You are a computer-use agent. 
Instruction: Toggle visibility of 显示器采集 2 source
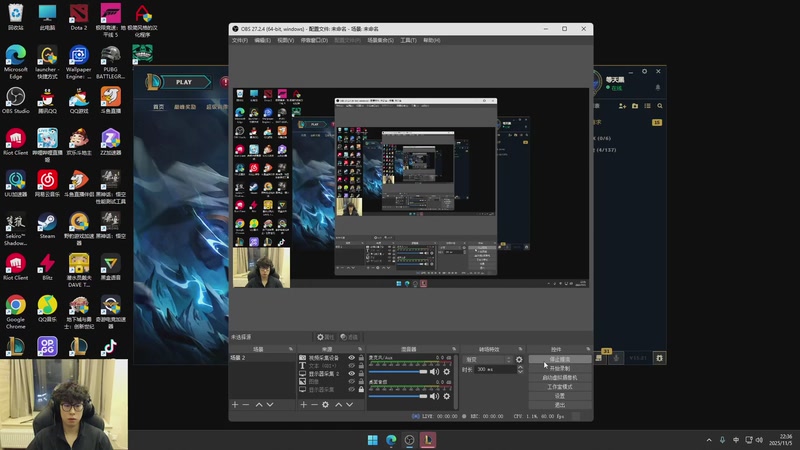pyautogui.click(x=352, y=373)
